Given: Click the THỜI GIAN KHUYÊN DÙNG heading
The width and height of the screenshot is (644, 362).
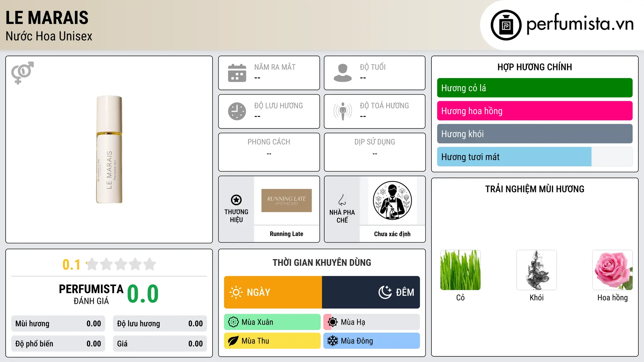Looking at the screenshot, I should (322, 262).
